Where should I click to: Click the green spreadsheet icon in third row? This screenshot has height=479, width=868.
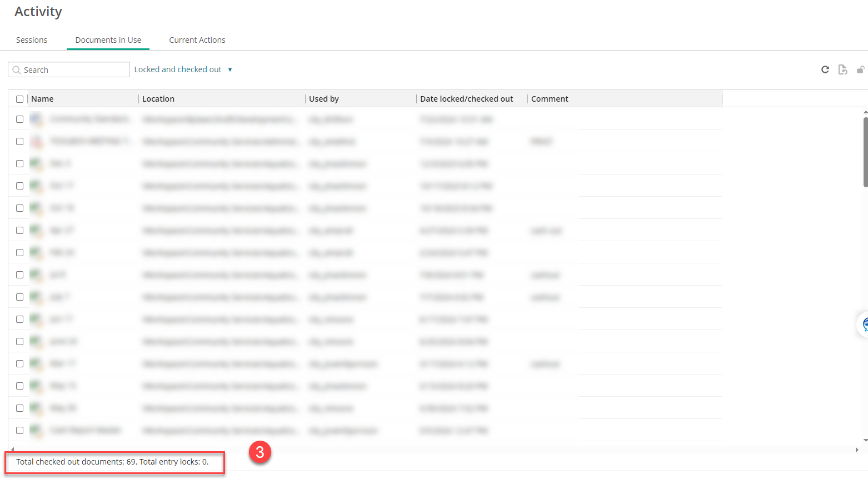pyautogui.click(x=36, y=163)
